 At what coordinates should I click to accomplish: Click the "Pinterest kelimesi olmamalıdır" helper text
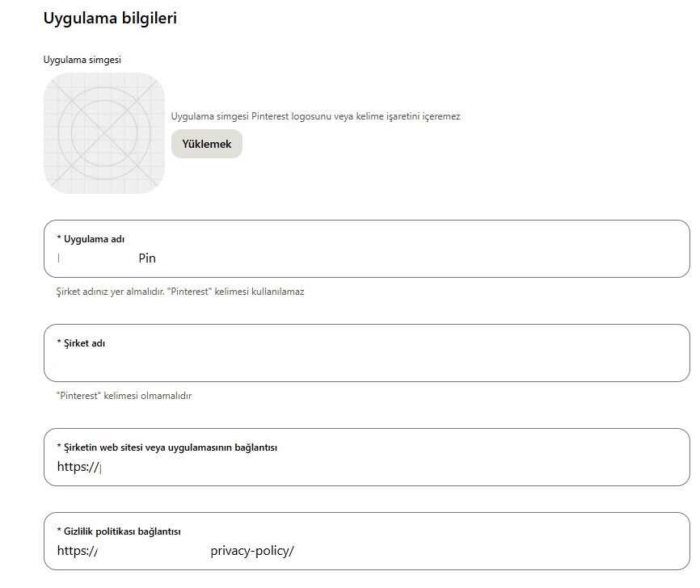click(x=124, y=396)
